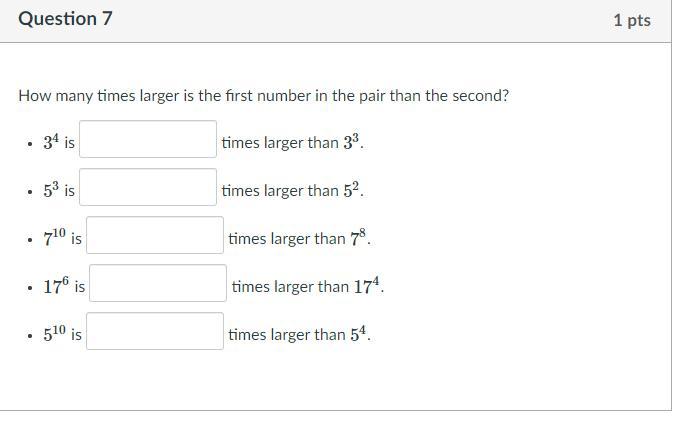The image size is (684, 433).
Task: Click the 'times larger than 5^4' text
Action: (299, 334)
